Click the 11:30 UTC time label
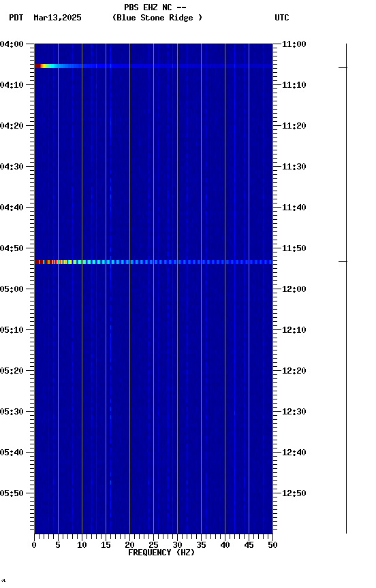The width and height of the screenshot is (376, 588). click(x=294, y=167)
